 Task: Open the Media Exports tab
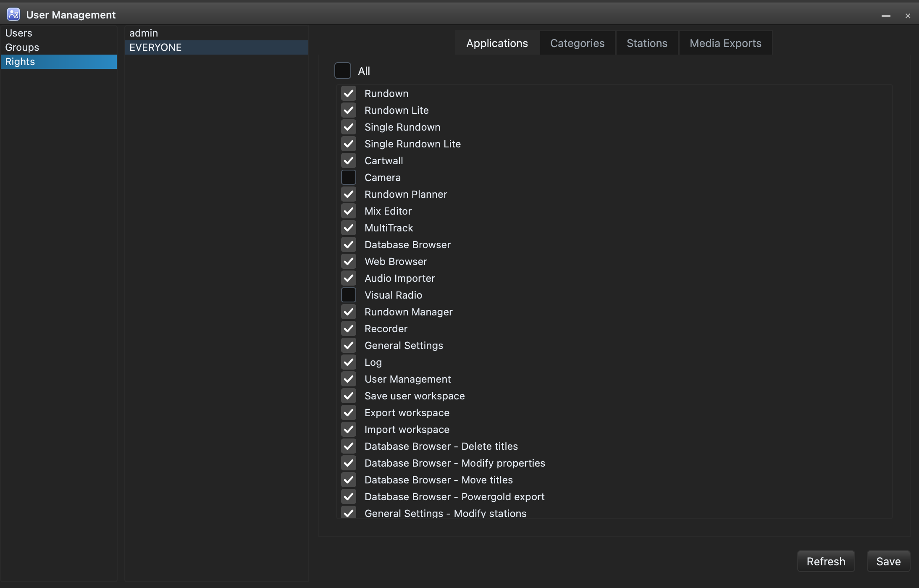point(725,43)
